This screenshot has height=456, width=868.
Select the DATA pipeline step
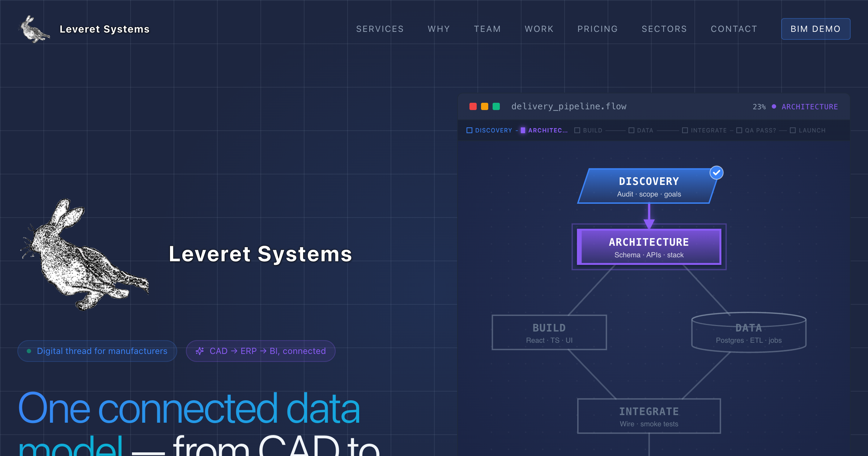tap(641, 130)
